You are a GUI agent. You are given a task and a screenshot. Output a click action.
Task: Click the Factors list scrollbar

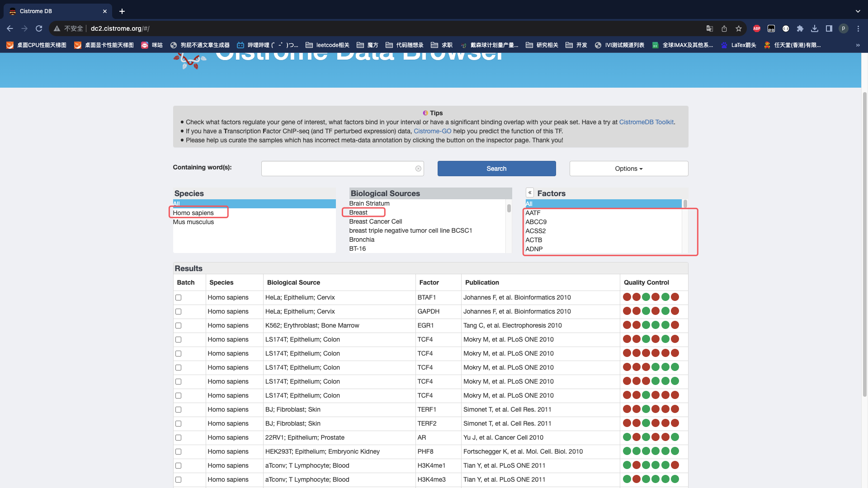point(685,204)
